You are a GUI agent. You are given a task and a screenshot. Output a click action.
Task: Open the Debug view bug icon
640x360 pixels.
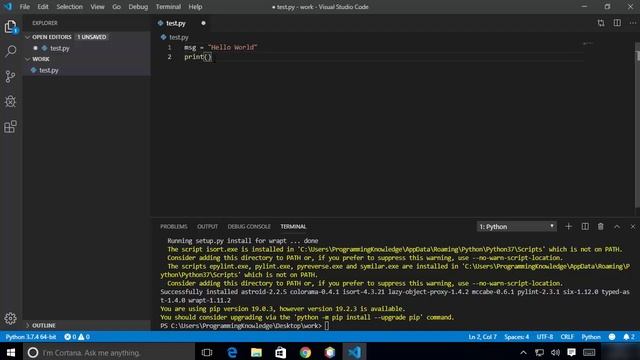coord(11,101)
